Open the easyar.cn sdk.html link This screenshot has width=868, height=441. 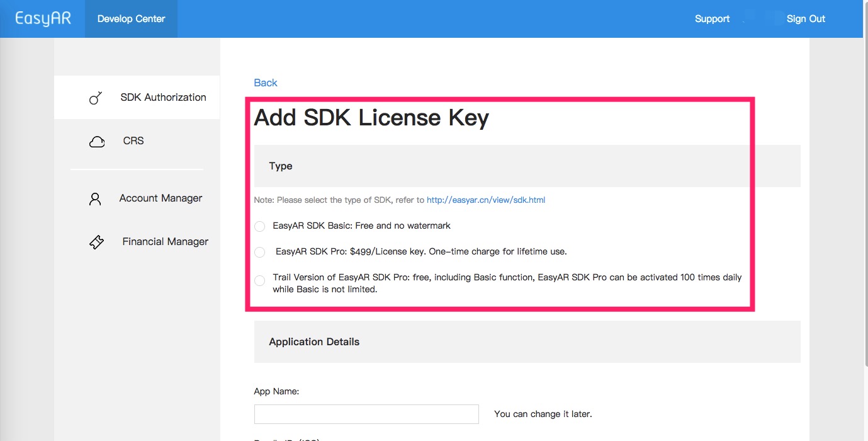[x=486, y=200]
